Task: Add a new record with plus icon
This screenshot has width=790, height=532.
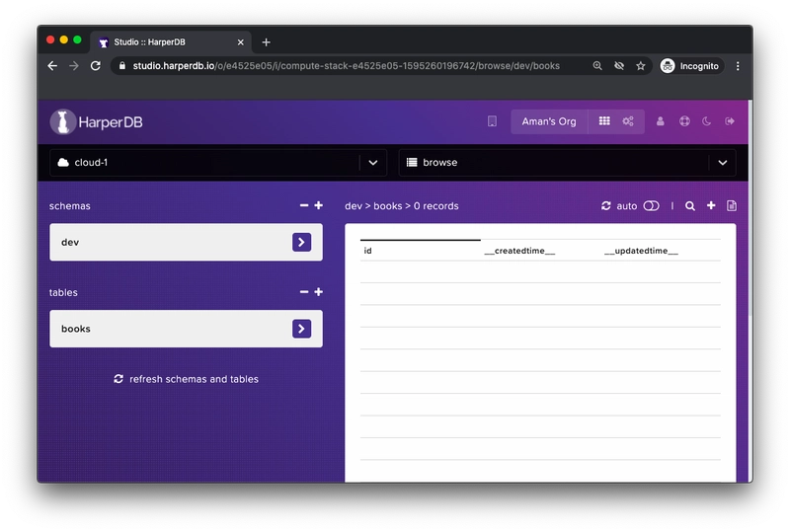Action: (x=711, y=205)
